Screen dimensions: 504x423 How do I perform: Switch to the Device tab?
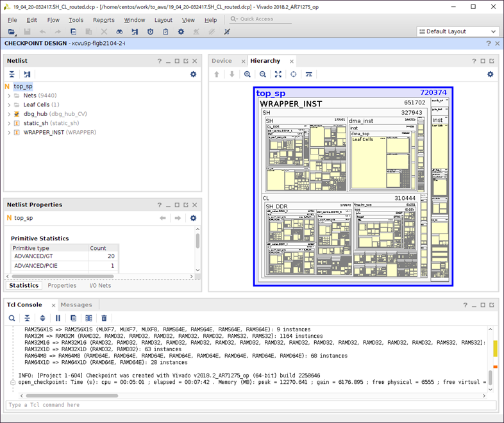pos(222,61)
